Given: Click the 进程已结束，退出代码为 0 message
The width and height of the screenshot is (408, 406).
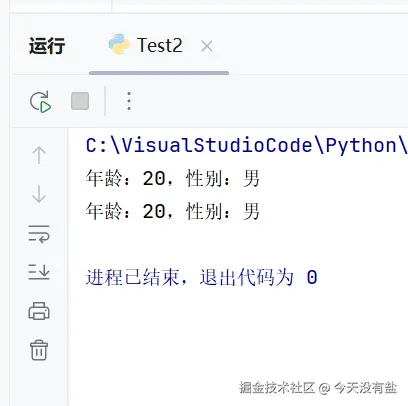Looking at the screenshot, I should [201, 277].
